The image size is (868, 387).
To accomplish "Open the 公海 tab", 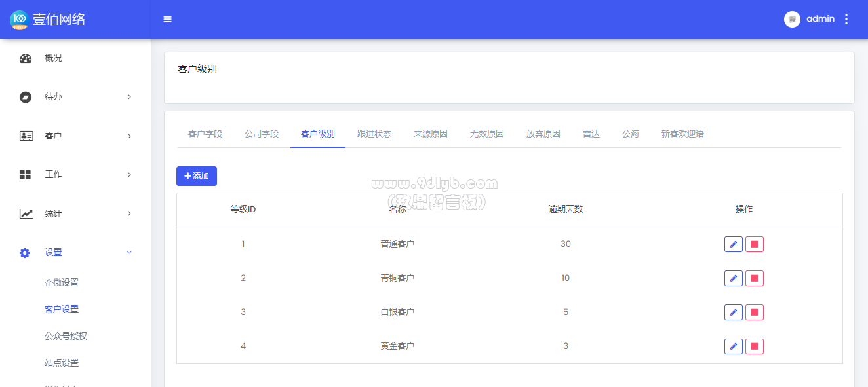I will [631, 134].
